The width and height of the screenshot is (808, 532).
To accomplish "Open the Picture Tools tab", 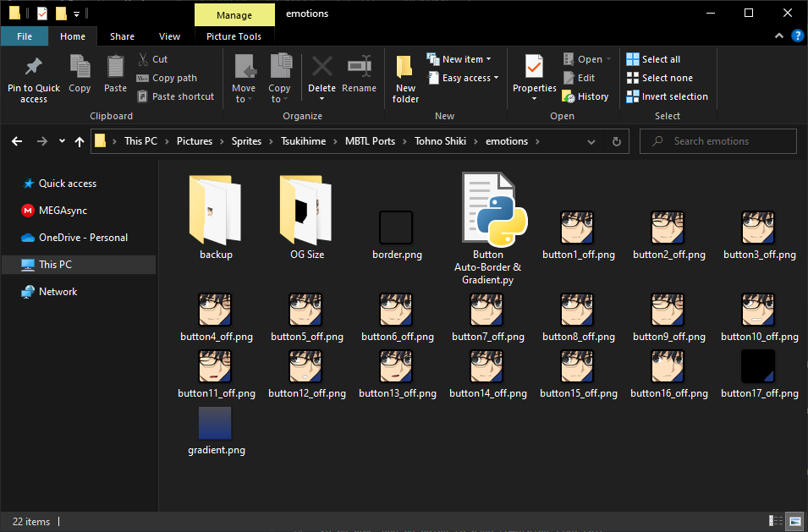I will point(234,36).
